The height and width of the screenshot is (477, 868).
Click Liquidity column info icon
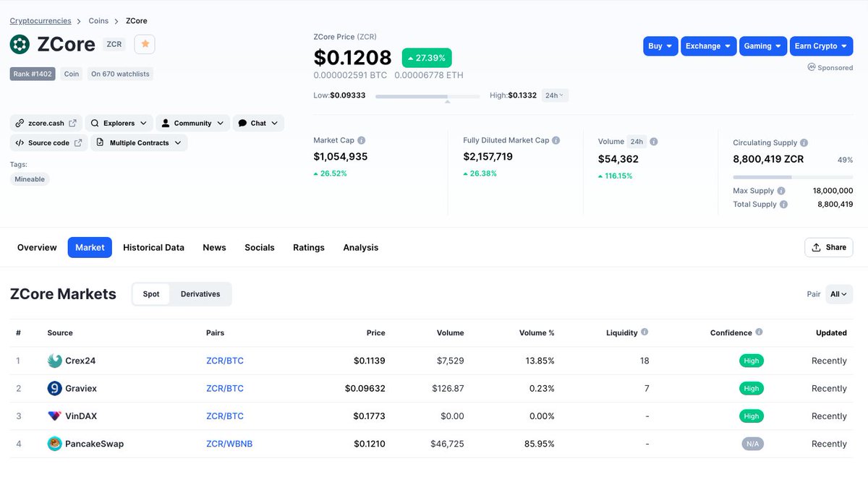pyautogui.click(x=644, y=332)
